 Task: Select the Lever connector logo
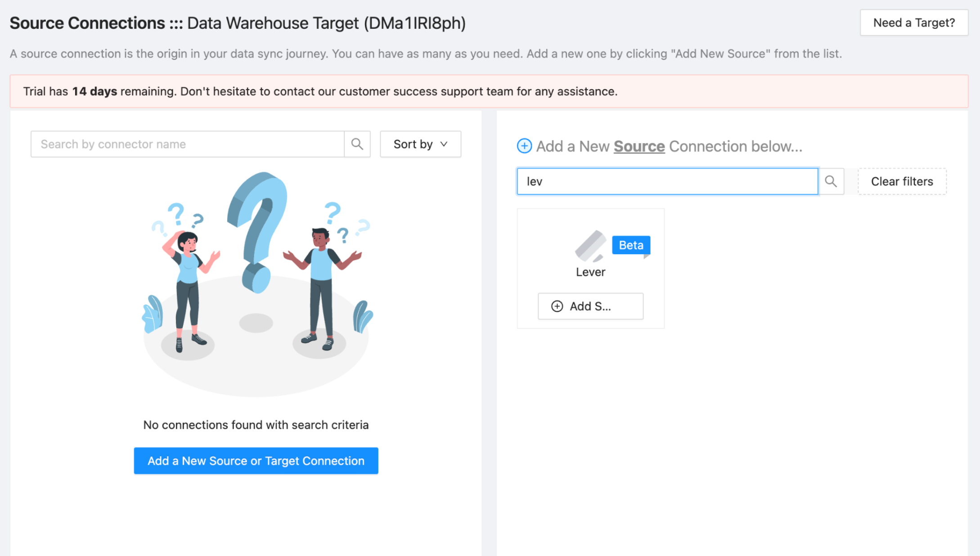click(x=590, y=247)
